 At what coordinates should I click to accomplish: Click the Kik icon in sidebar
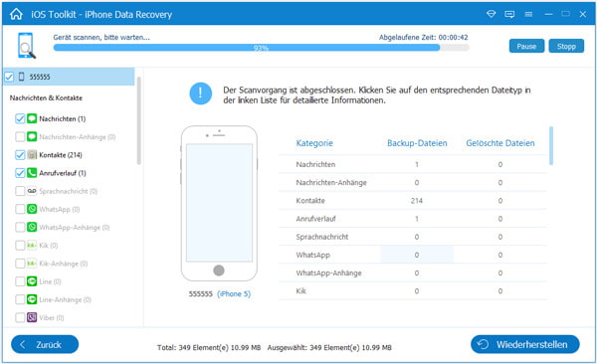[x=32, y=245]
